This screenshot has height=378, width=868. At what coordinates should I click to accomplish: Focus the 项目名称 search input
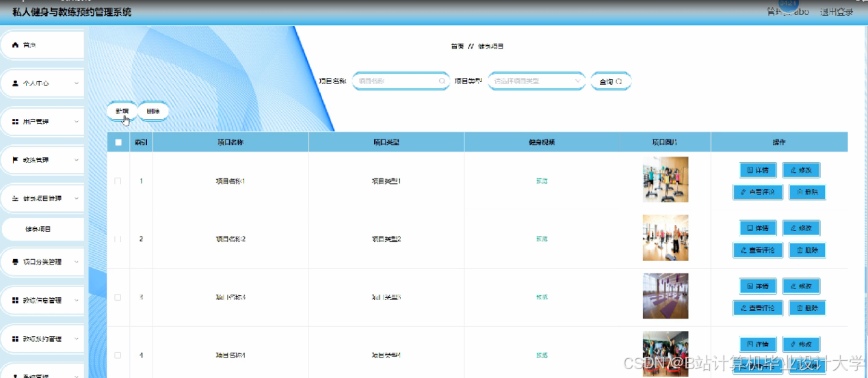(401, 81)
